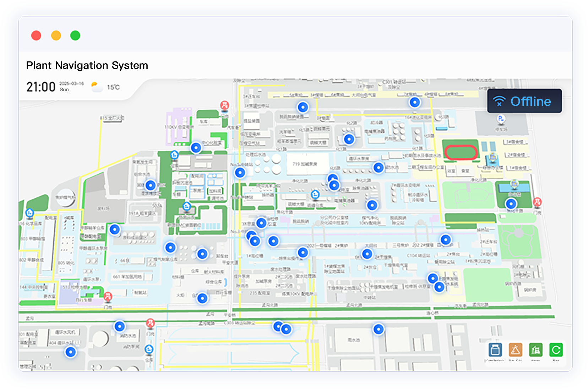The image size is (588, 389).
Task: Select red gate marker on map's right edge
Action: [537, 202]
